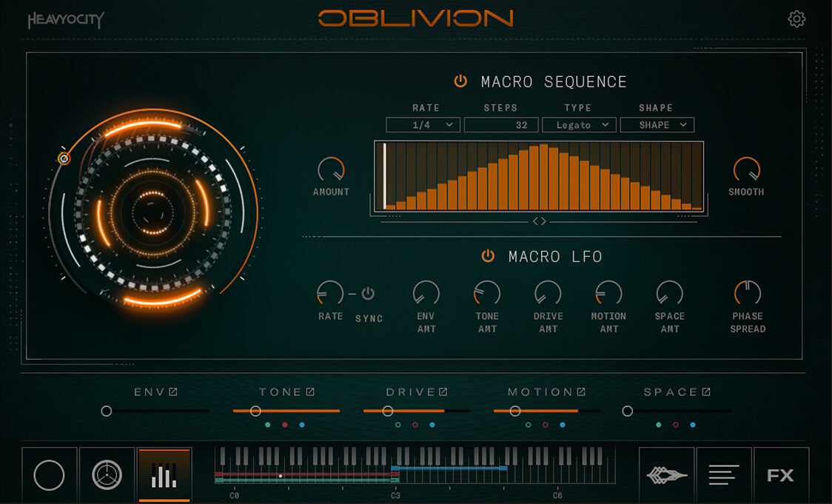Screen dimensions: 832x504
Task: Click the TONE macro slider handle
Action: pos(255,411)
